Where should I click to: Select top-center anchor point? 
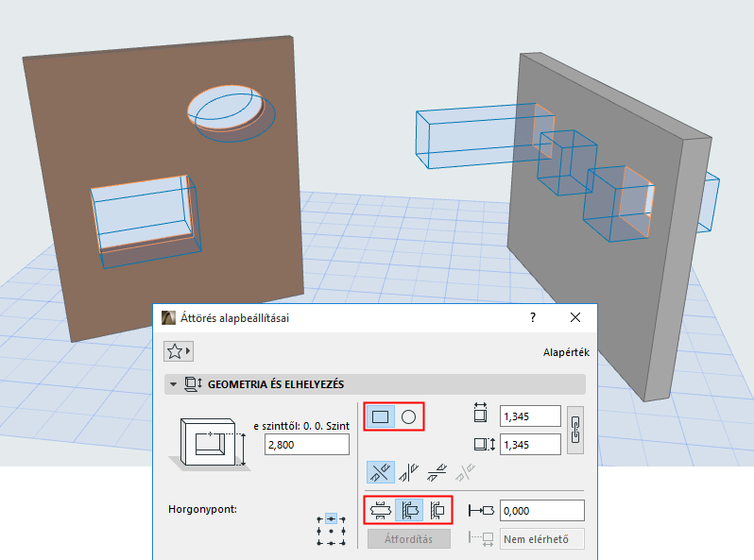(331, 519)
